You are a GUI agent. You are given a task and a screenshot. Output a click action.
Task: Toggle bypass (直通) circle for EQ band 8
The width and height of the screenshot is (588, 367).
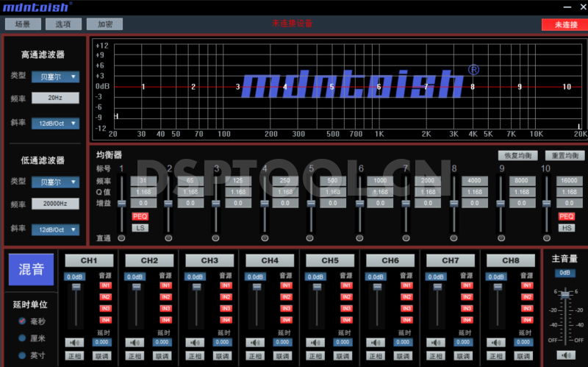point(453,238)
